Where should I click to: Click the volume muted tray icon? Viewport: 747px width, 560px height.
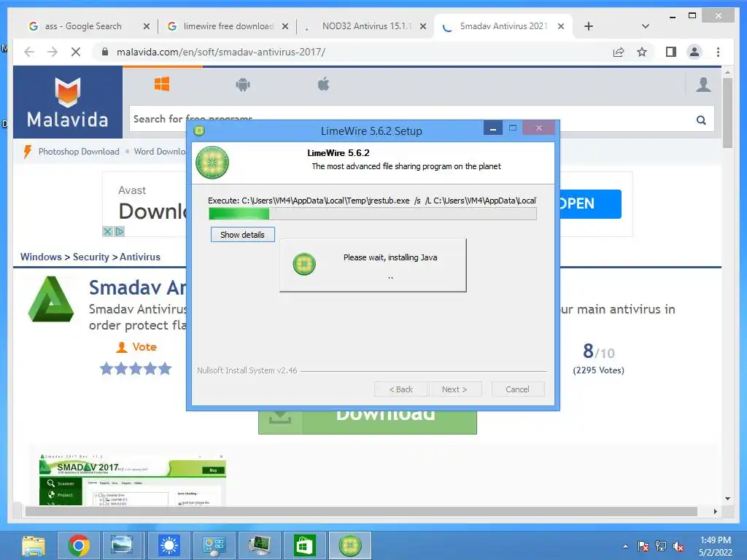(x=678, y=546)
